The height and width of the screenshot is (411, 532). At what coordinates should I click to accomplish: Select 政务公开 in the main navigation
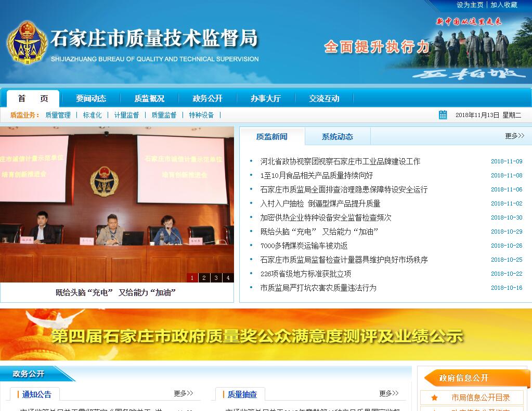[207, 98]
